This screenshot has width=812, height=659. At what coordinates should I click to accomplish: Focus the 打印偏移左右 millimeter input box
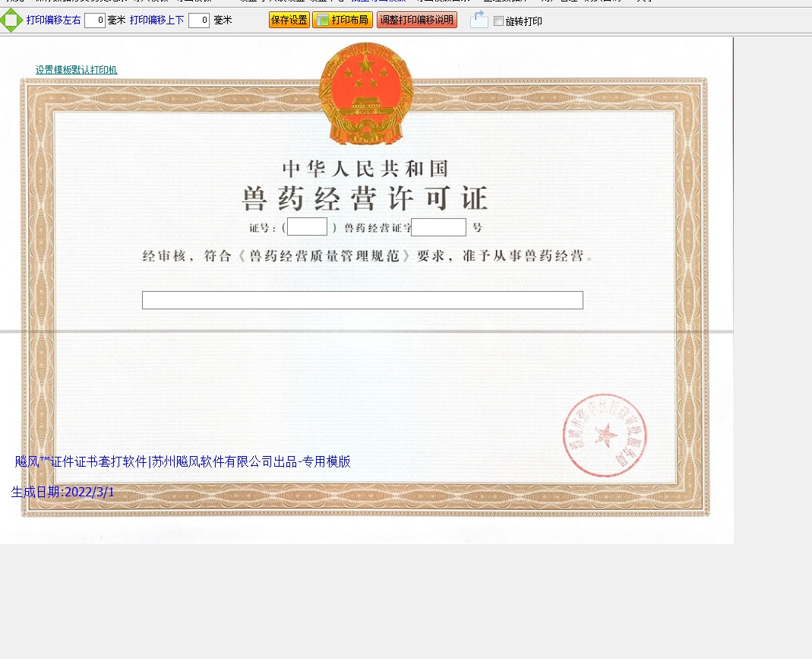coord(95,21)
